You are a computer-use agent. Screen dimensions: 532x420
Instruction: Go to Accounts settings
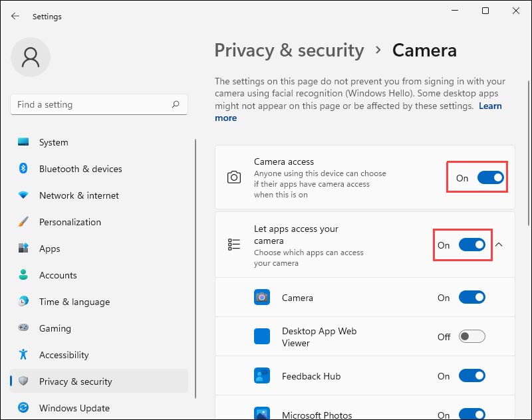coord(98,275)
